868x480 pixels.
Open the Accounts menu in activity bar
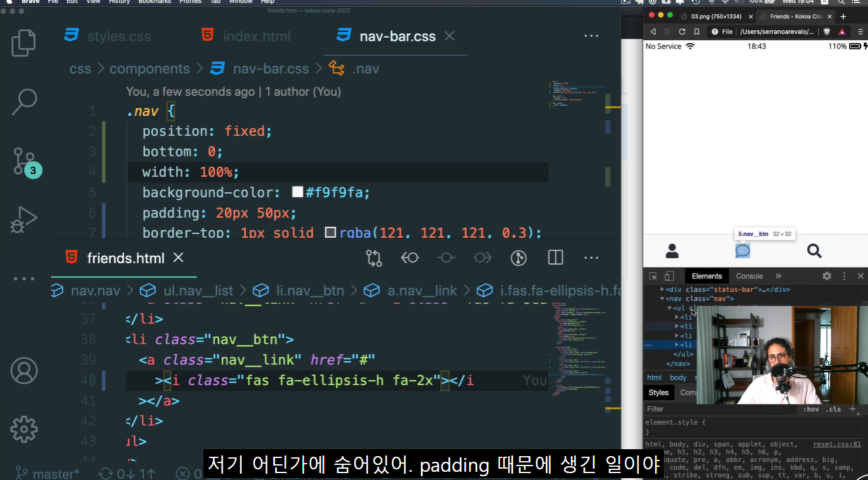24,371
